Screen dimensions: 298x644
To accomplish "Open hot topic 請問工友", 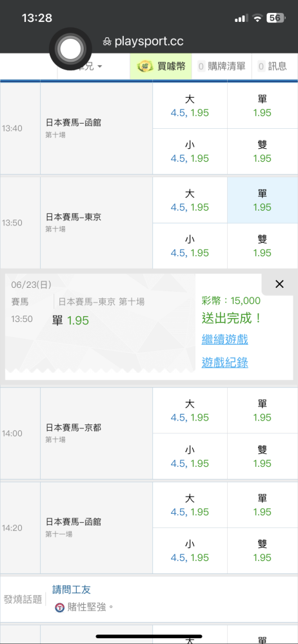I will [x=72, y=589].
